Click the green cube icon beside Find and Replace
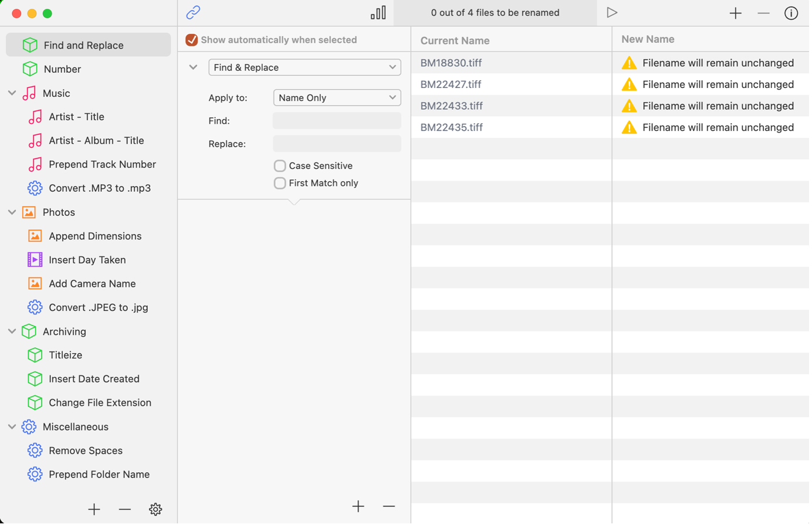The image size is (812, 525). point(30,45)
